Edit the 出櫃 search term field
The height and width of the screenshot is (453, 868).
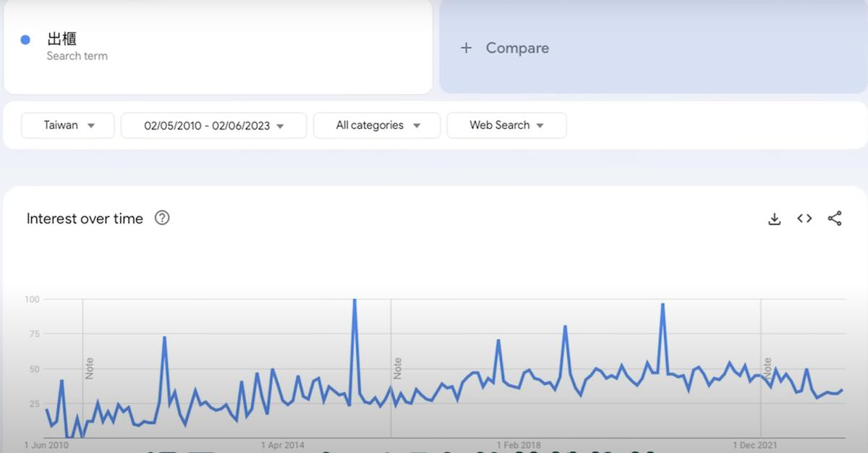(217, 46)
